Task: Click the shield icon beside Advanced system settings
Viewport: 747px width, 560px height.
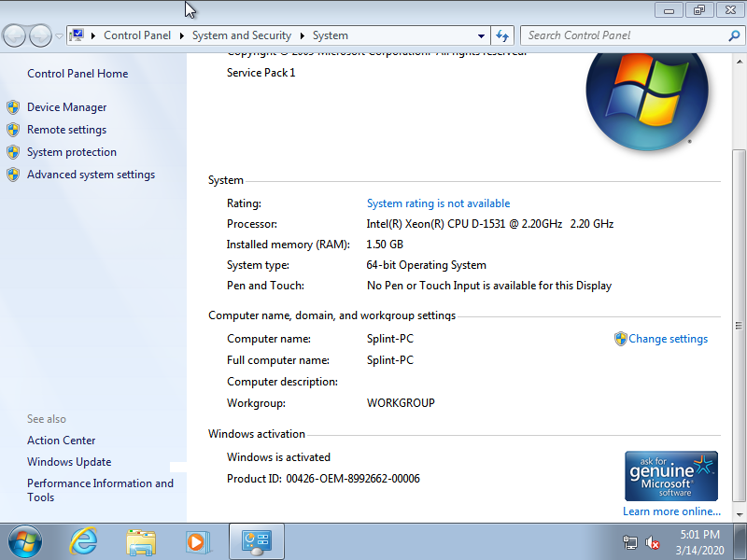Action: tap(13, 175)
